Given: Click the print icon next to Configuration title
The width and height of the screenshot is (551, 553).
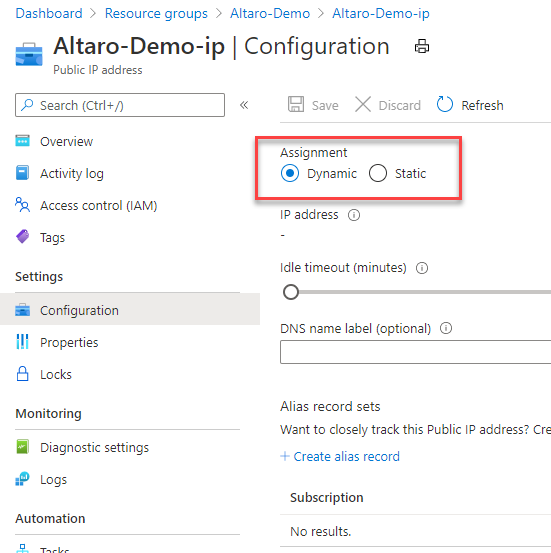Looking at the screenshot, I should (x=422, y=46).
